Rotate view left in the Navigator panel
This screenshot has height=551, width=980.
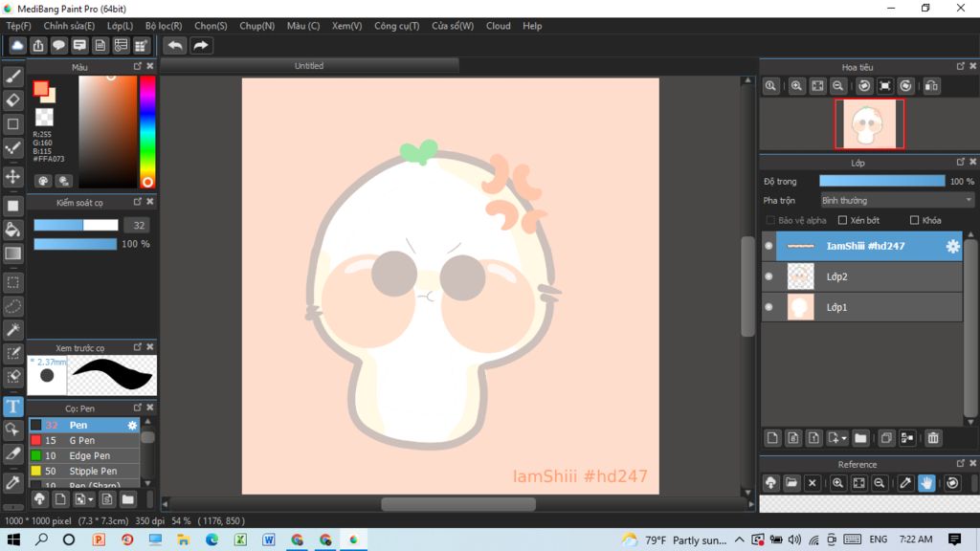click(864, 86)
